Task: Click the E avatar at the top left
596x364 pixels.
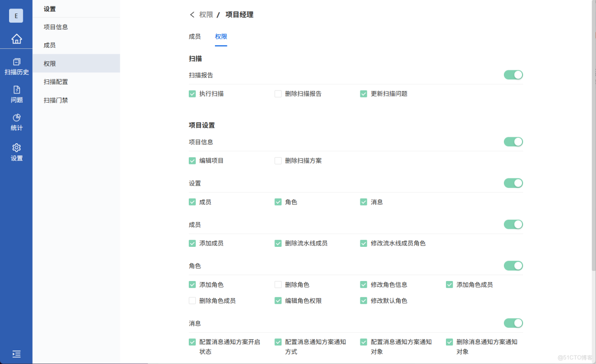Action: pyautogui.click(x=16, y=16)
